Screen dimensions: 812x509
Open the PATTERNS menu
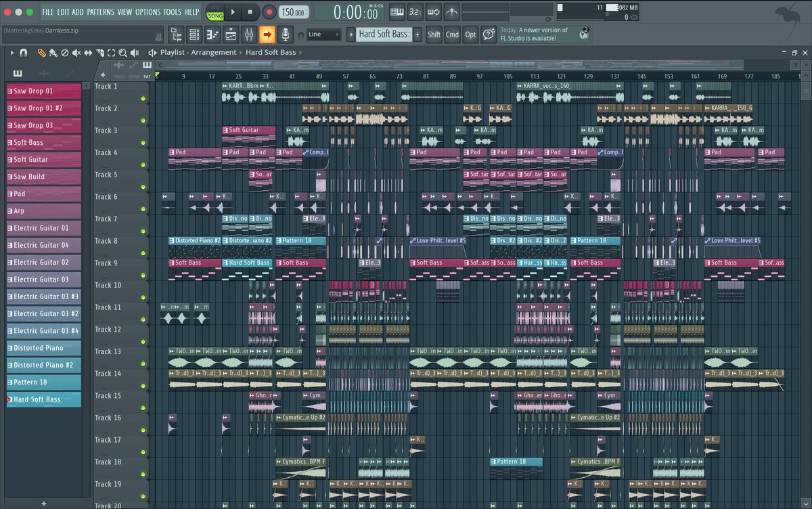point(101,12)
